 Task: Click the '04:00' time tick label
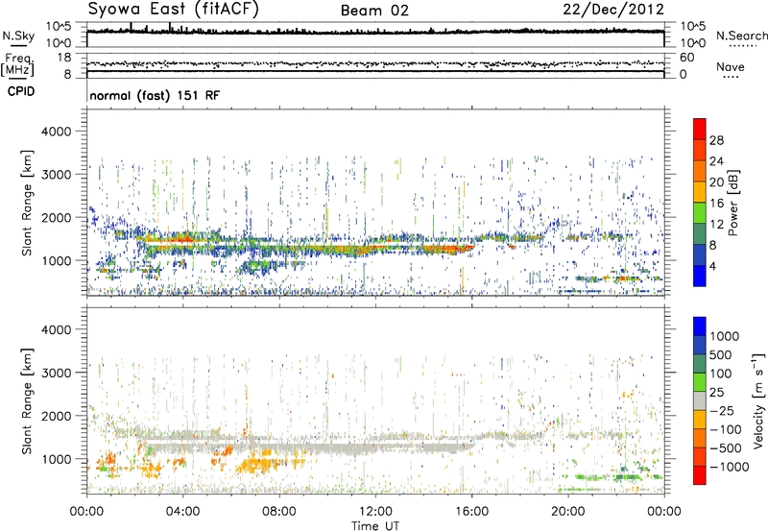point(182,512)
